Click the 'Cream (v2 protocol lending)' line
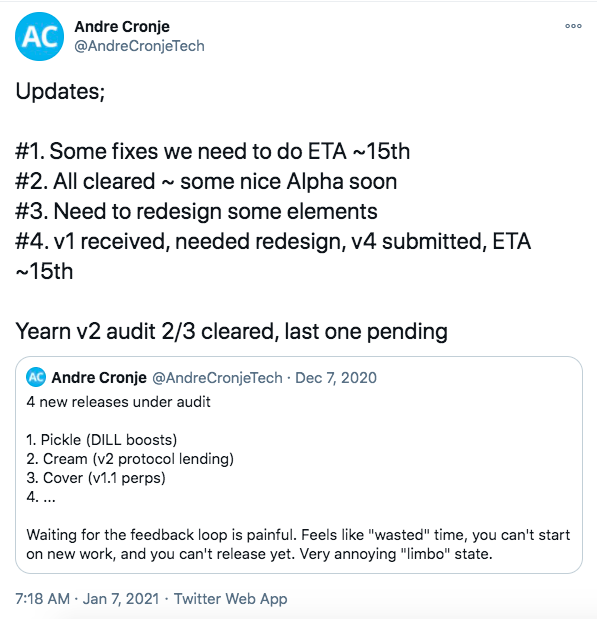This screenshot has width=597, height=619. [130, 459]
